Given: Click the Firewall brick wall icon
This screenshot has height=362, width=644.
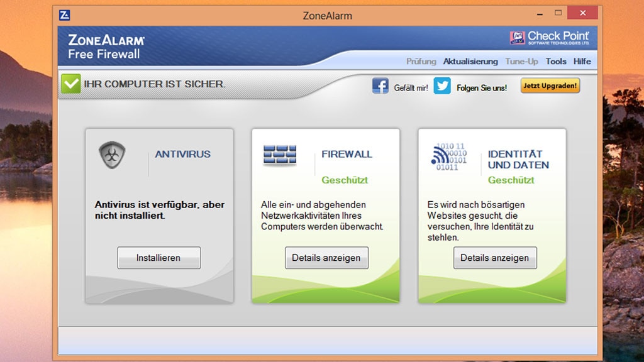Looking at the screenshot, I should [279, 153].
